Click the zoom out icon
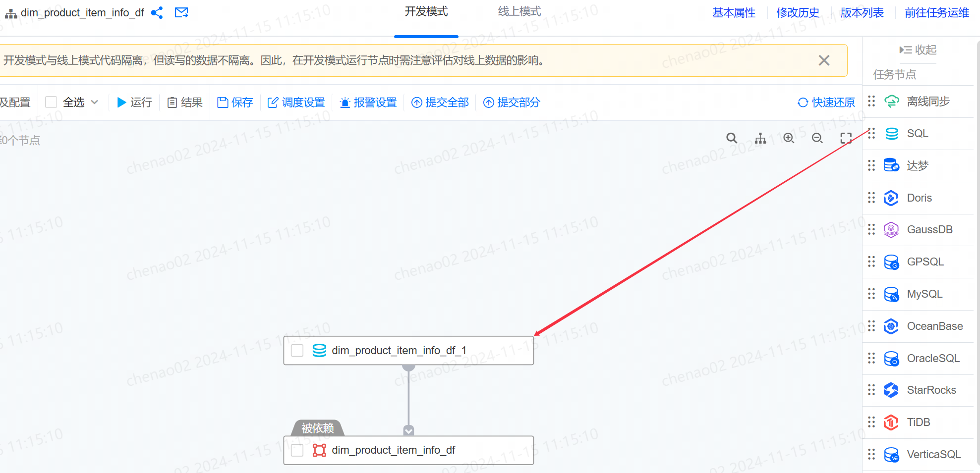The height and width of the screenshot is (473, 980). click(817, 138)
